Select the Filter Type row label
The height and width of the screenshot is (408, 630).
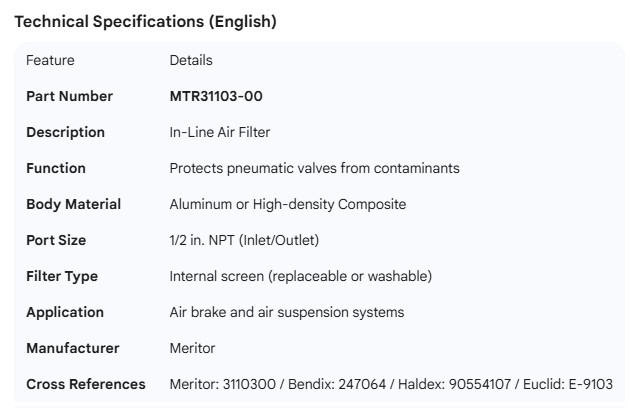point(62,276)
